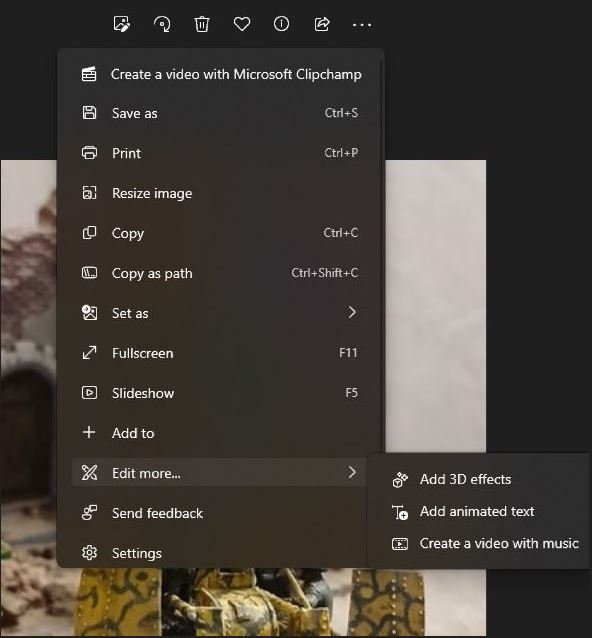Viewport: 592px width, 638px height.
Task: Click the Clipchamp clapperboard icon
Action: click(x=89, y=74)
